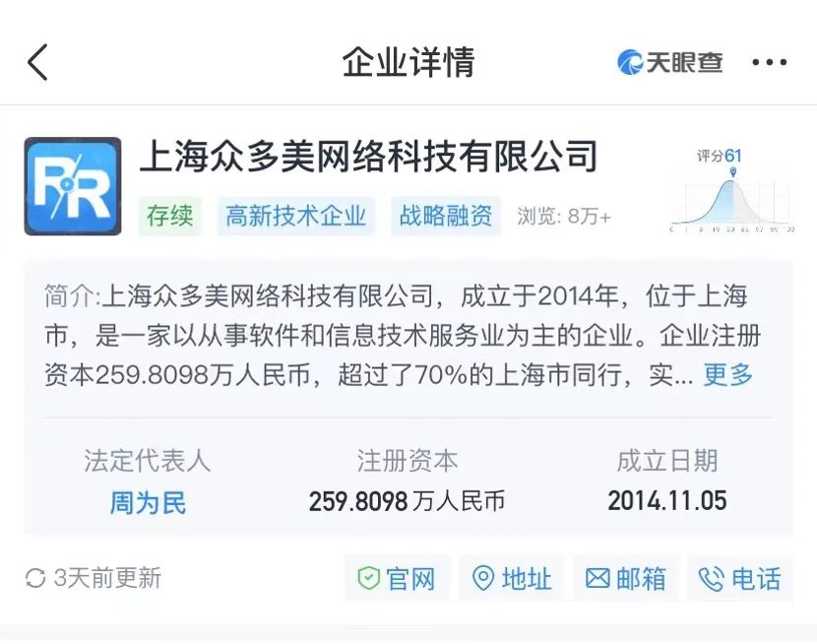
Task: Open the company RR logo image
Action: pyautogui.click(x=73, y=186)
